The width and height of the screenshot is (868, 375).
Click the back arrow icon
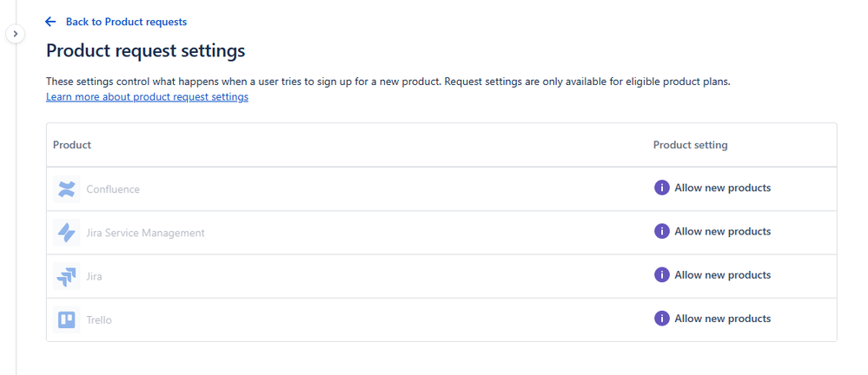[x=50, y=22]
